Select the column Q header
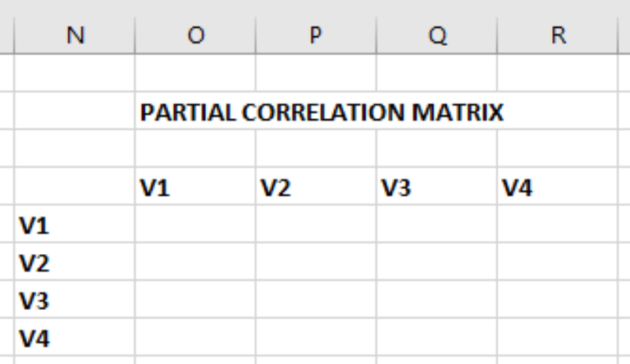 click(x=436, y=36)
